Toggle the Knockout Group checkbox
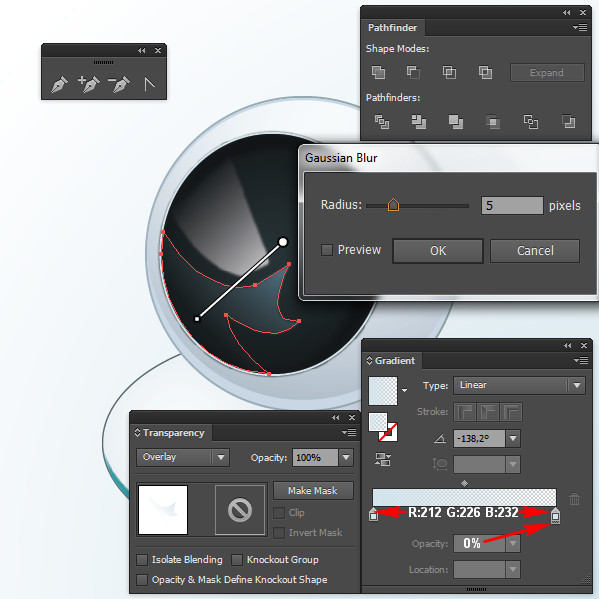The width and height of the screenshot is (599, 599). point(237,560)
